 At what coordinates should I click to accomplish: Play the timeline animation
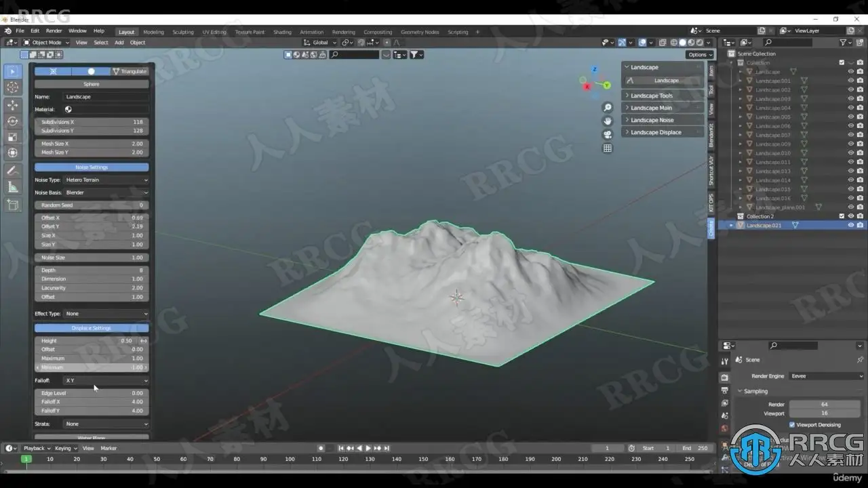pos(368,448)
